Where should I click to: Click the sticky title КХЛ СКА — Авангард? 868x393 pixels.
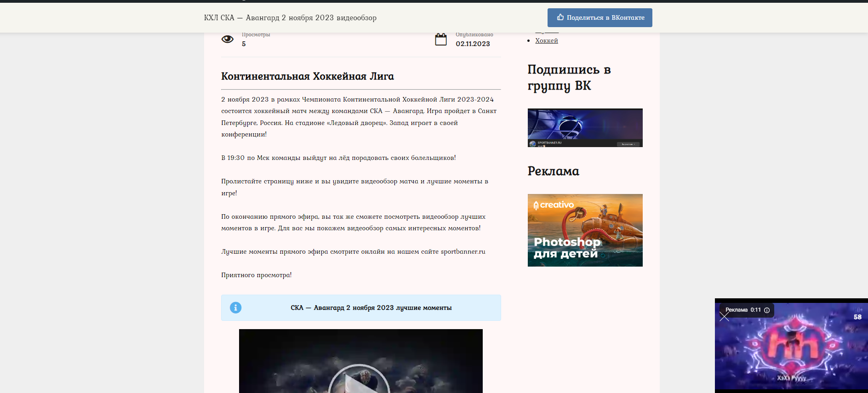[290, 17]
